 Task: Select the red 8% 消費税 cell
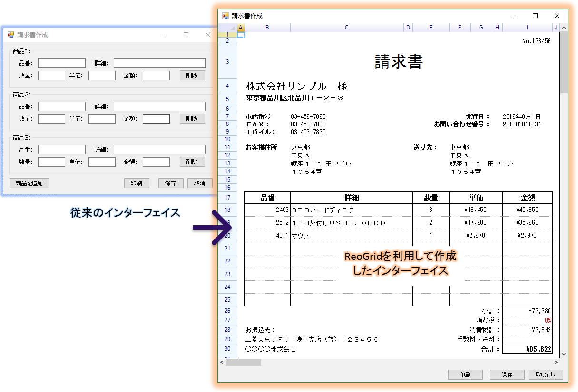pos(527,320)
